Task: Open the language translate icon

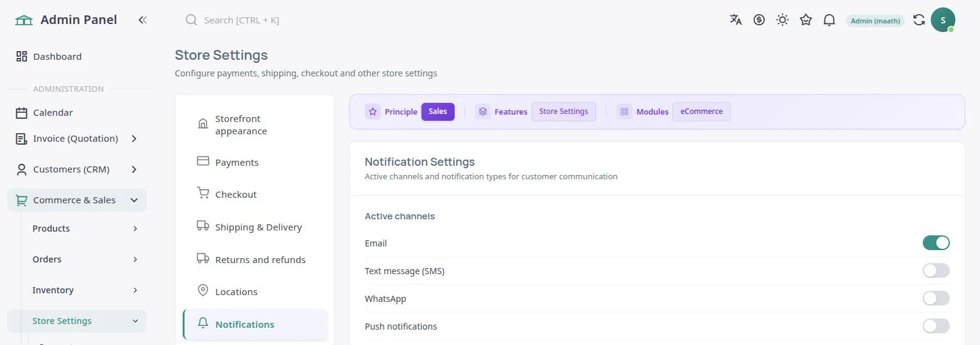Action: point(736,20)
